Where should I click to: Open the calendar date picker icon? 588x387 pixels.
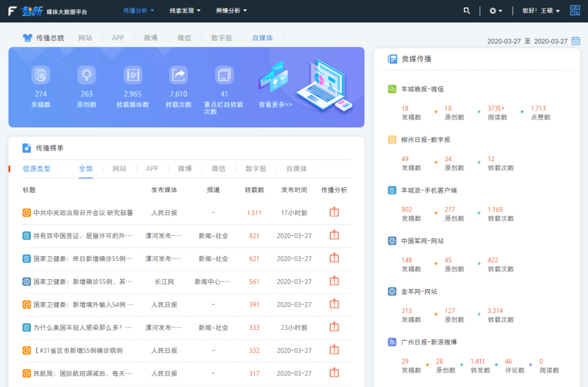coord(575,41)
